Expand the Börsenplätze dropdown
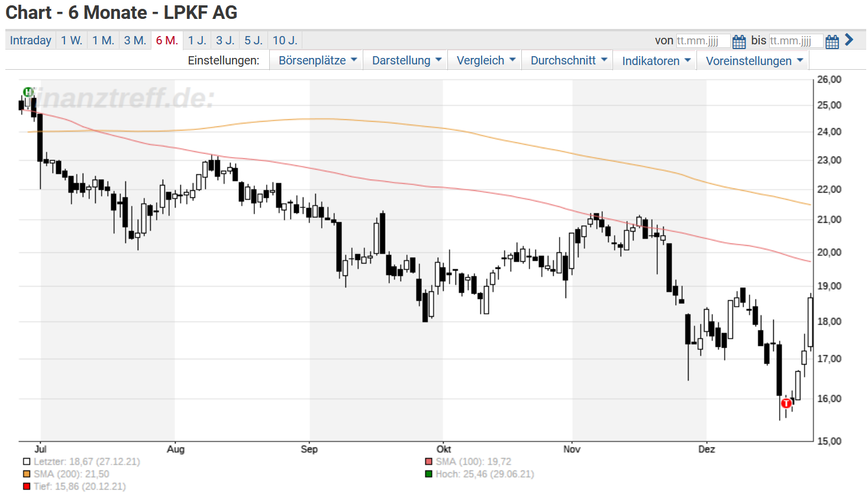 [317, 60]
